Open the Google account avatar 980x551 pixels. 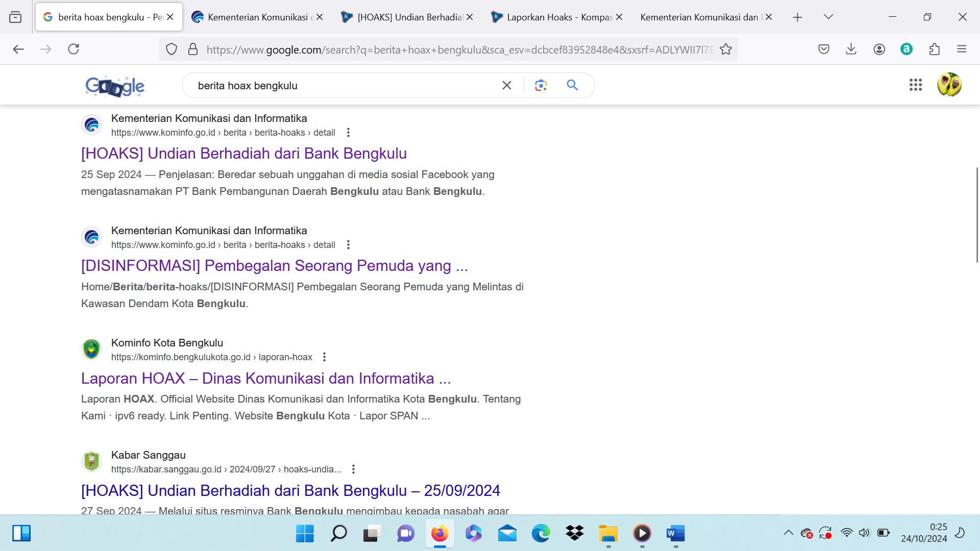tap(949, 85)
